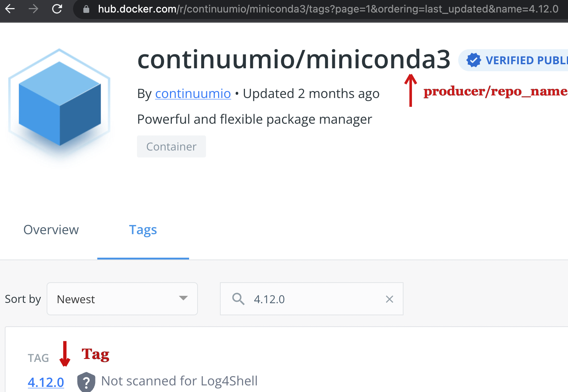
Task: Click the Container category label
Action: click(x=171, y=146)
